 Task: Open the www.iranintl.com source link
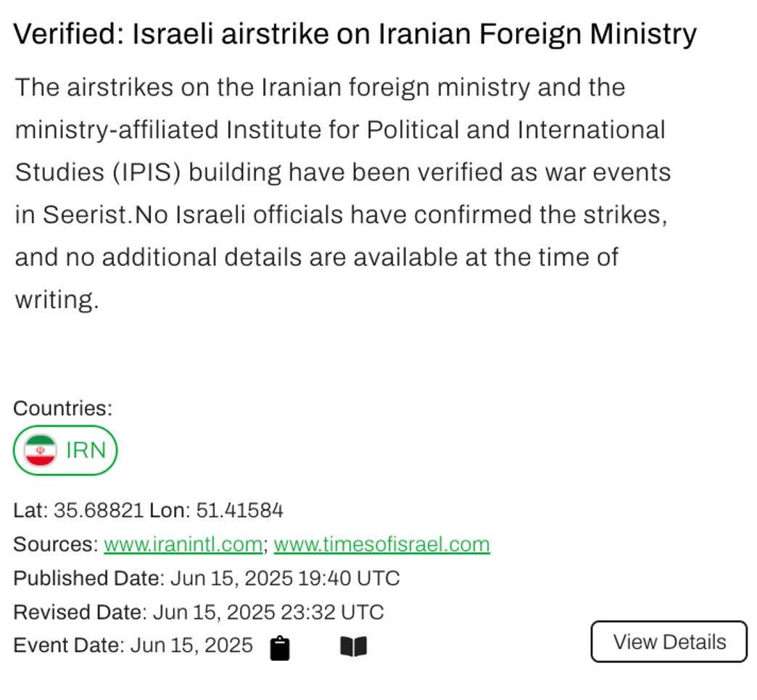click(183, 544)
